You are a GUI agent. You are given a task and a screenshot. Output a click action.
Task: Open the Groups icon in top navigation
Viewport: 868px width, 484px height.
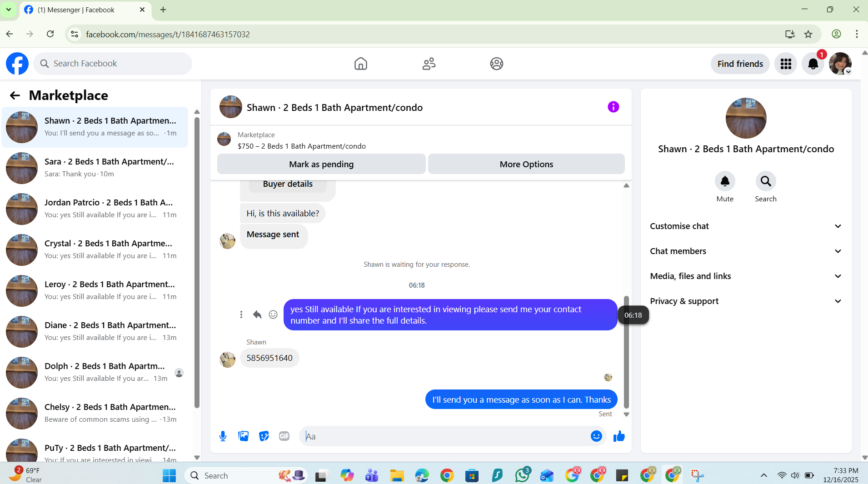click(497, 64)
